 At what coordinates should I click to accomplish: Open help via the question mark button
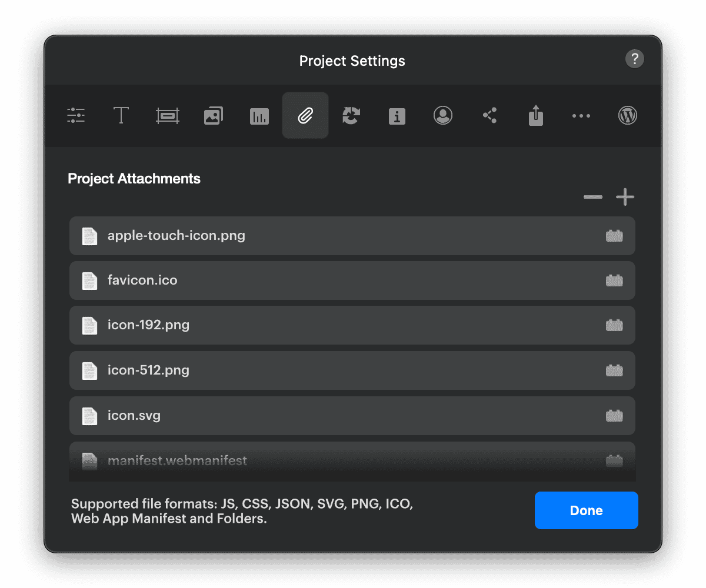click(x=634, y=59)
